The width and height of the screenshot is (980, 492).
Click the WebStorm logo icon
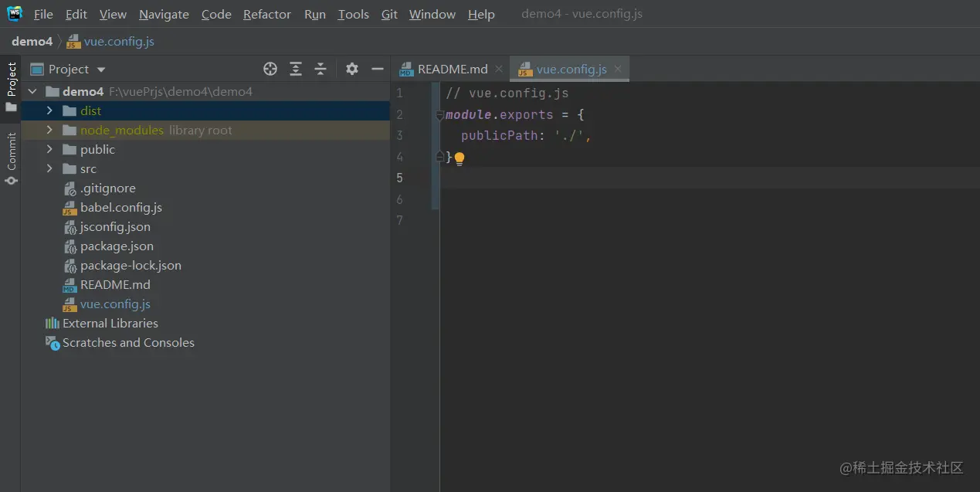pos(15,14)
